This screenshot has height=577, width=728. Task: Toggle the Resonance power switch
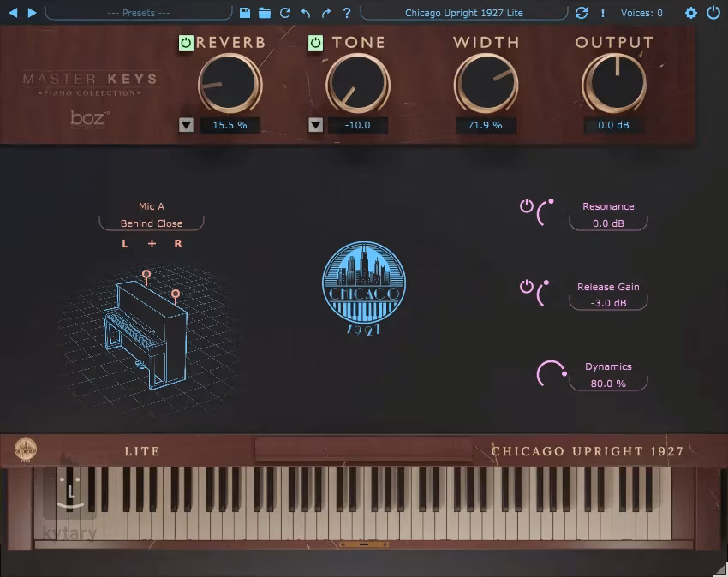527,206
